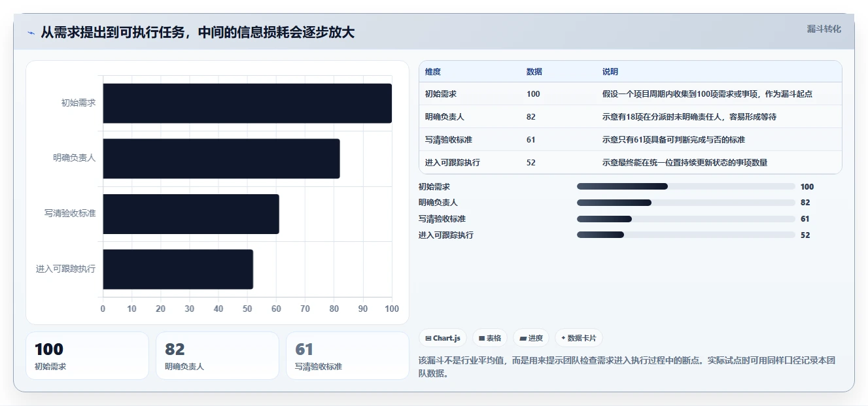Click table cell 明确负责人 in second row
868x406 pixels.
(445, 117)
